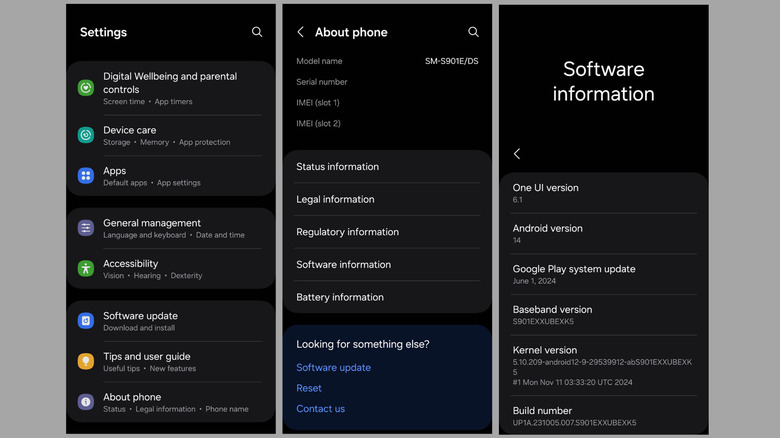Viewport: 780px width, 438px height.
Task: Open Apps settings entry
Action: click(x=171, y=176)
